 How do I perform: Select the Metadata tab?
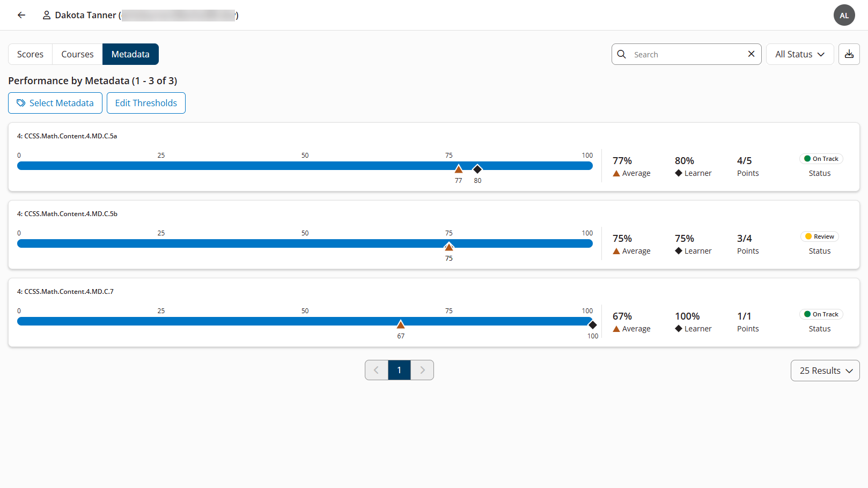130,54
